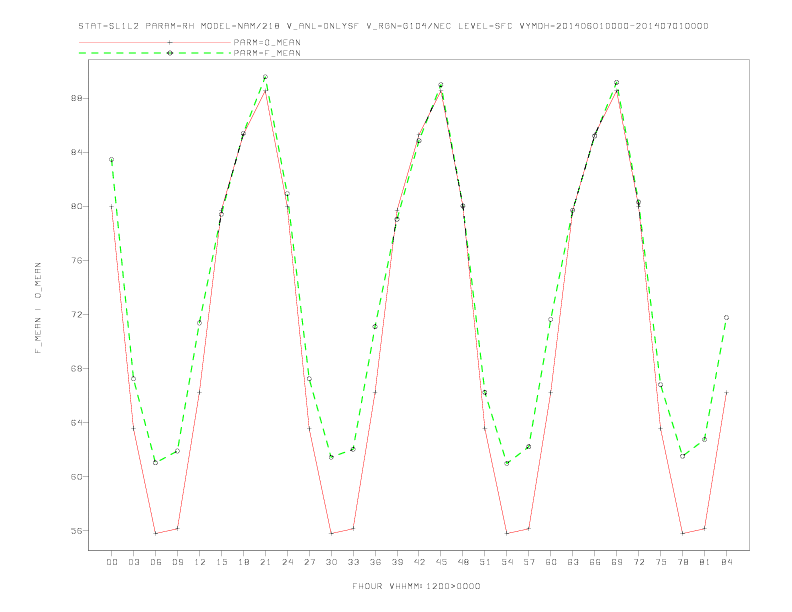
Task: Click x-axis tick label 81
Action: point(705,562)
